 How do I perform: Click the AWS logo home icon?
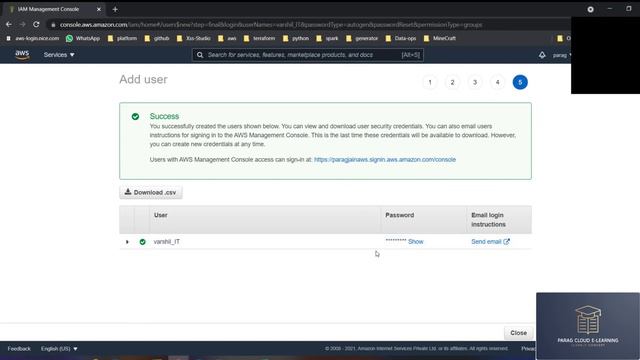22,55
